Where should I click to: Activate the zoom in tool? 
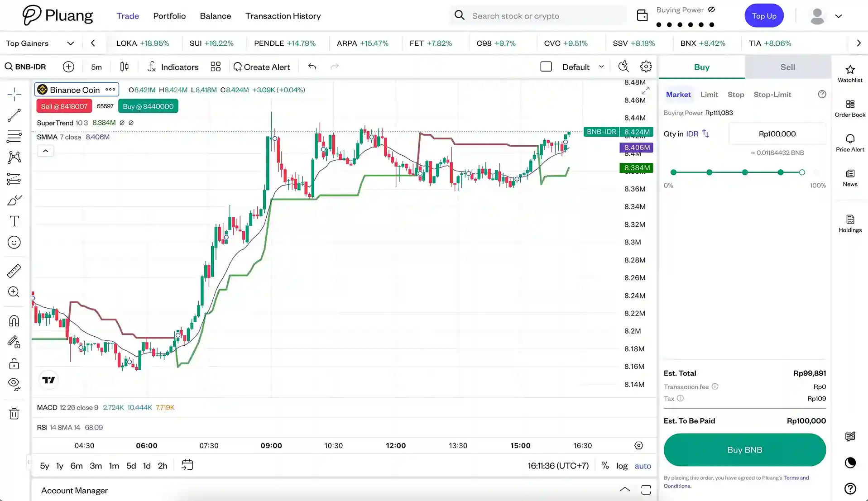click(x=14, y=292)
